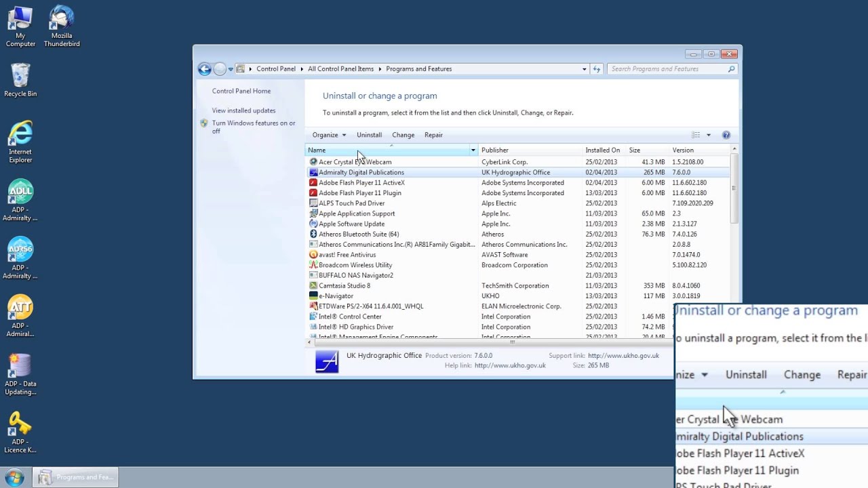Sort the list by the Publisher column header
The image size is (868, 488).
tap(531, 150)
